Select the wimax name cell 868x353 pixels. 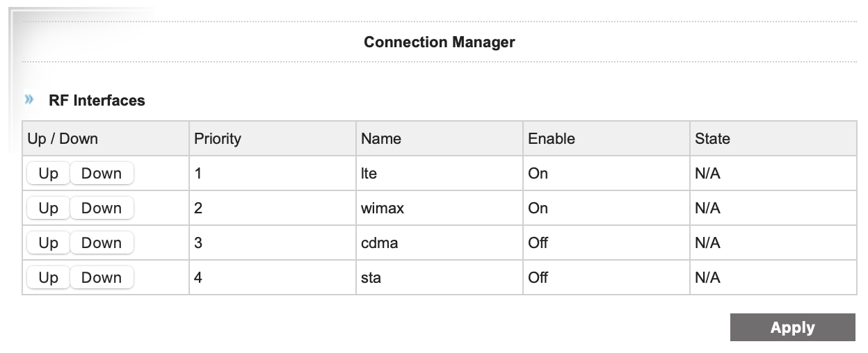click(x=382, y=208)
